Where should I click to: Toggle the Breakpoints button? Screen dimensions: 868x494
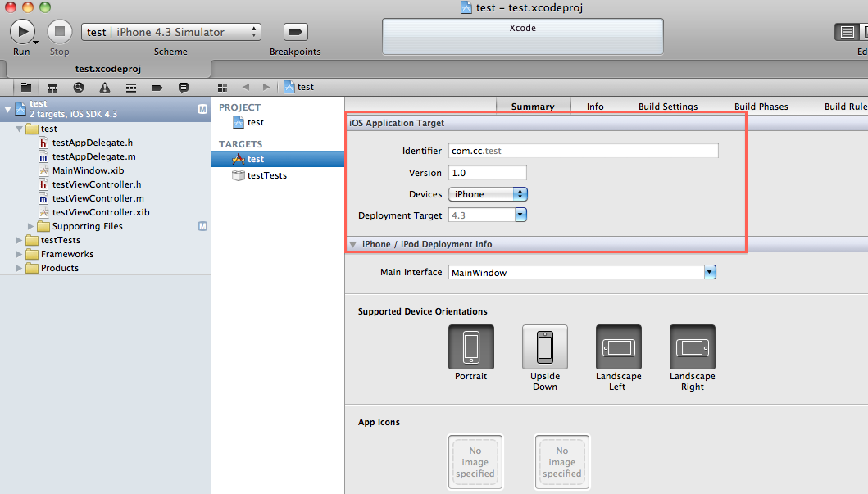[295, 32]
